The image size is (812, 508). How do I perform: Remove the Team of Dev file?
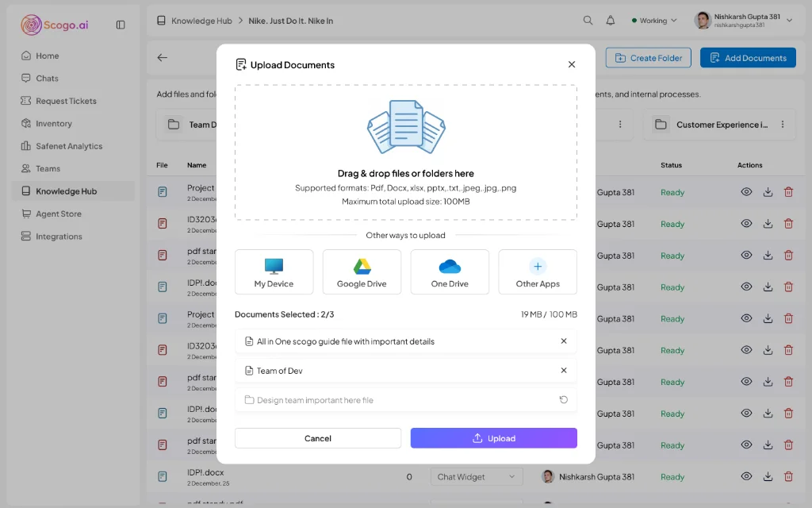(564, 371)
